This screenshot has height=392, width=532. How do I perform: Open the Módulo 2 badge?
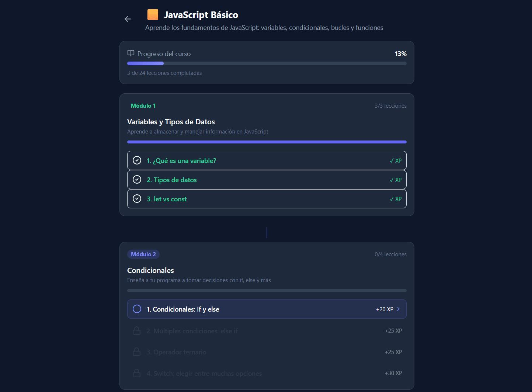coord(143,254)
